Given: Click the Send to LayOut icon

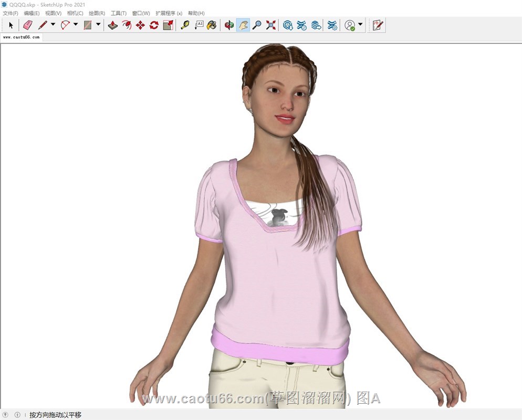Looking at the screenshot, I should tap(316, 25).
